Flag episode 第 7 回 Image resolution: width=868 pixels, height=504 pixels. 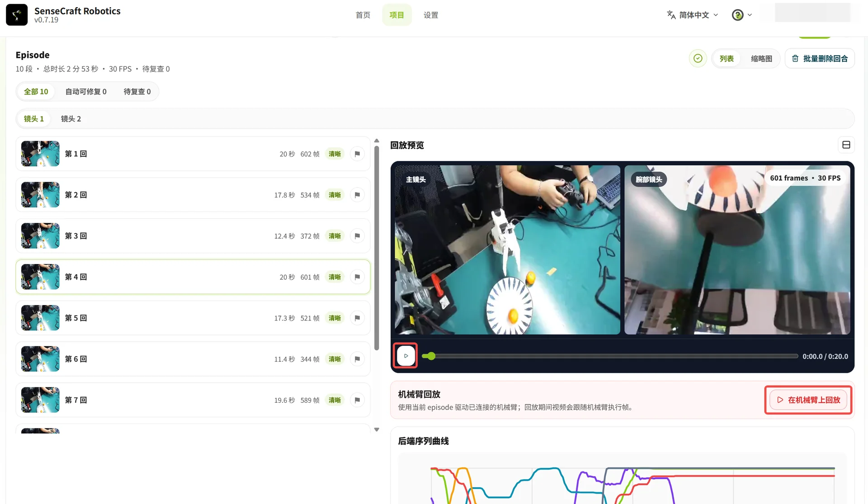[x=357, y=400]
